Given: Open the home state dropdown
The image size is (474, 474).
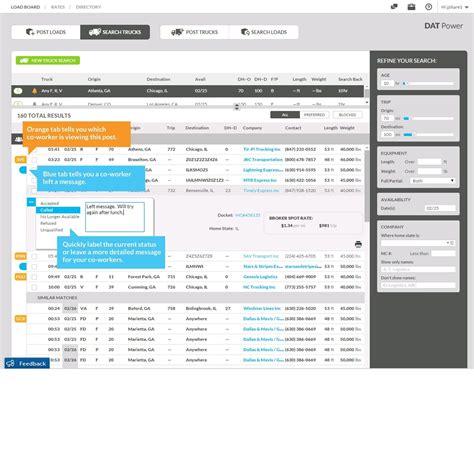Looking at the screenshot, I should point(418,243).
